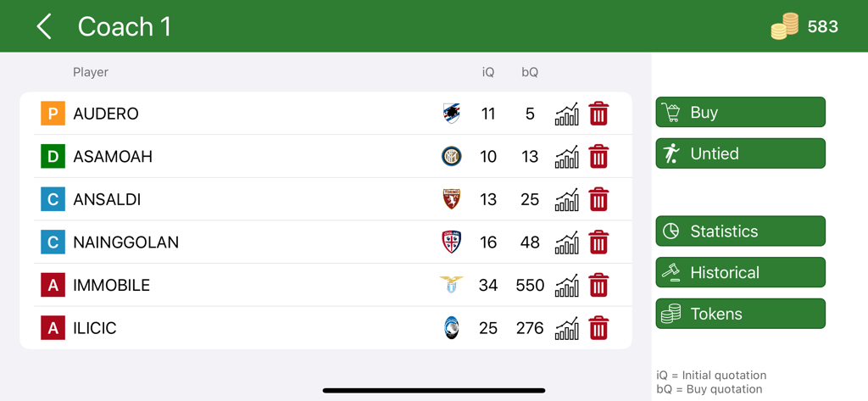868x401 pixels.
Task: Remove ANSALDI using the red trash icon
Action: pos(598,200)
